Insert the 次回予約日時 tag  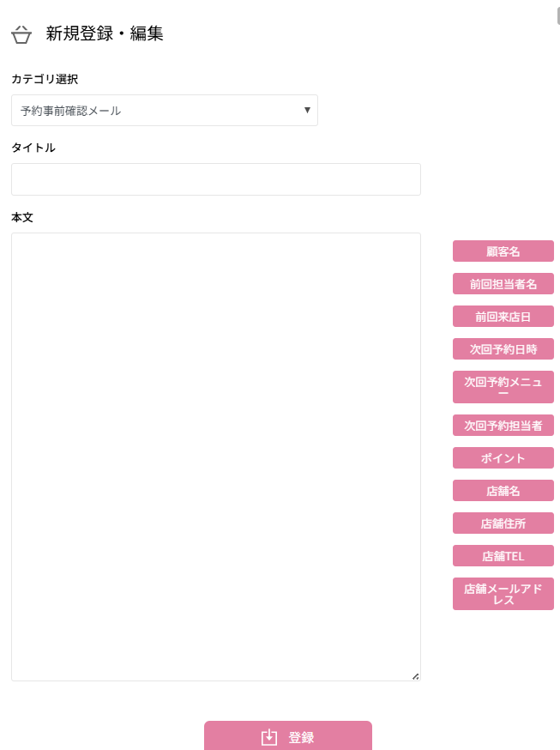[x=503, y=349]
